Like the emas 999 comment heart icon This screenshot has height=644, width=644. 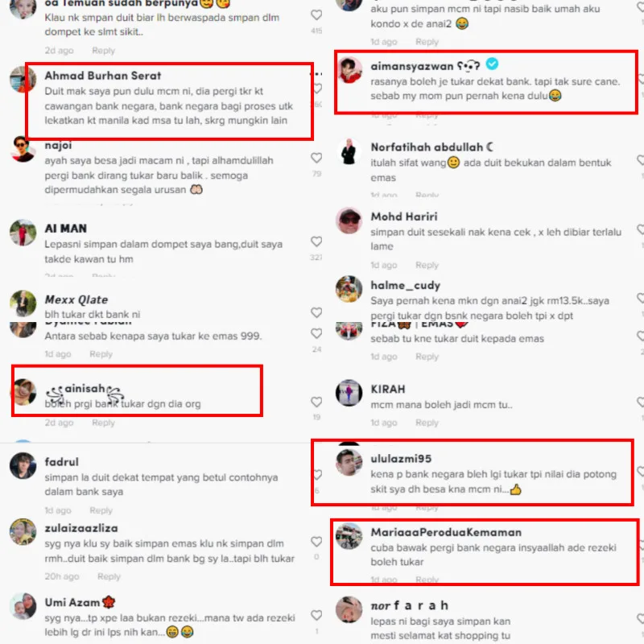pos(316,333)
